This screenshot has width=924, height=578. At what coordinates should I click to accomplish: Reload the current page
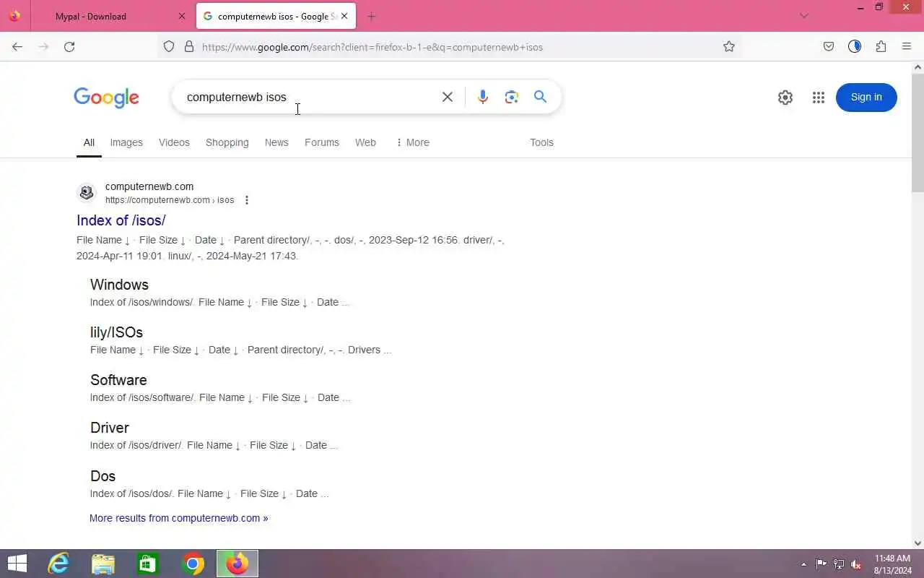(x=69, y=47)
